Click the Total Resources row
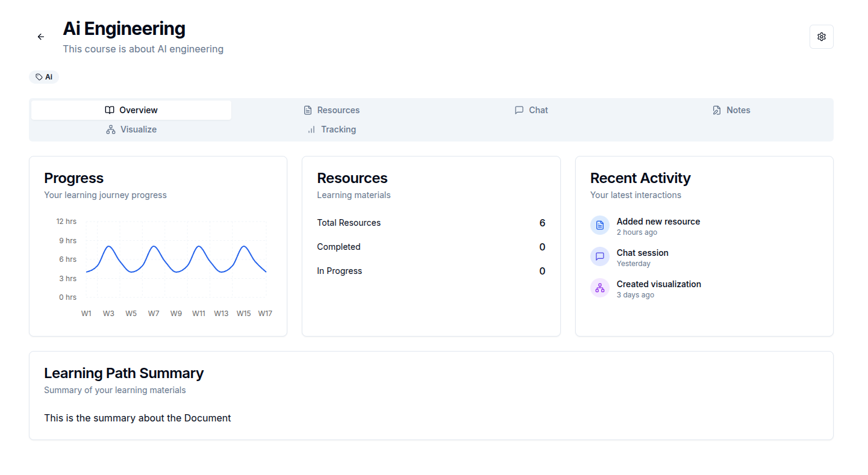Image resolution: width=868 pixels, height=475 pixels. pos(431,223)
